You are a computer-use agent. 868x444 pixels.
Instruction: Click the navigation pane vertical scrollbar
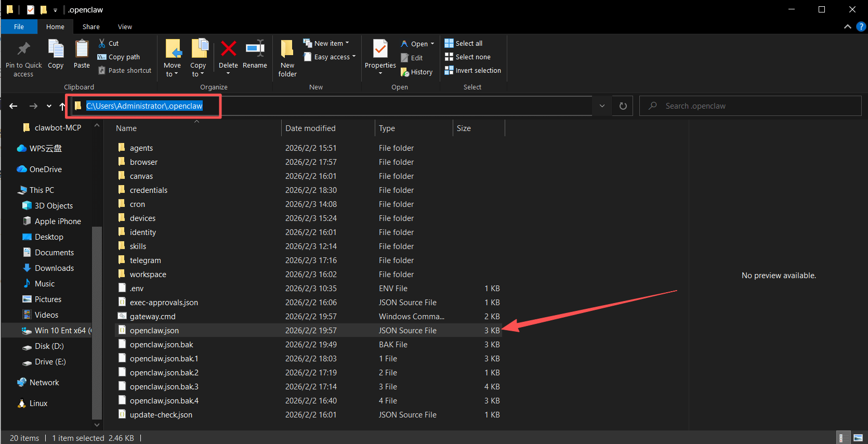click(x=96, y=322)
